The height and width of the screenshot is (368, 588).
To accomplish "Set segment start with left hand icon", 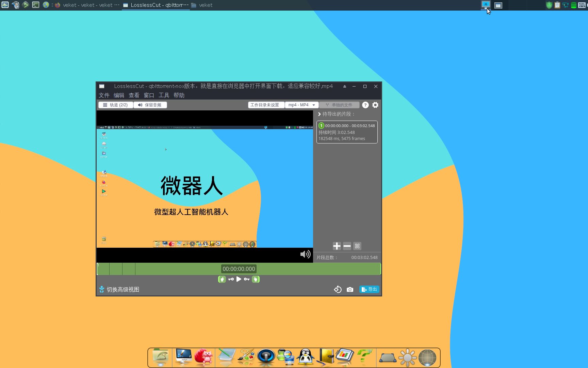I will tap(222, 279).
